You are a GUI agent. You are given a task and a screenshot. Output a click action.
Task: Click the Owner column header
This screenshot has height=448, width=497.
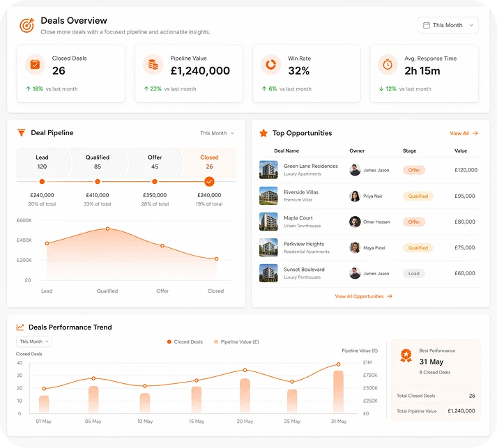[x=357, y=150]
